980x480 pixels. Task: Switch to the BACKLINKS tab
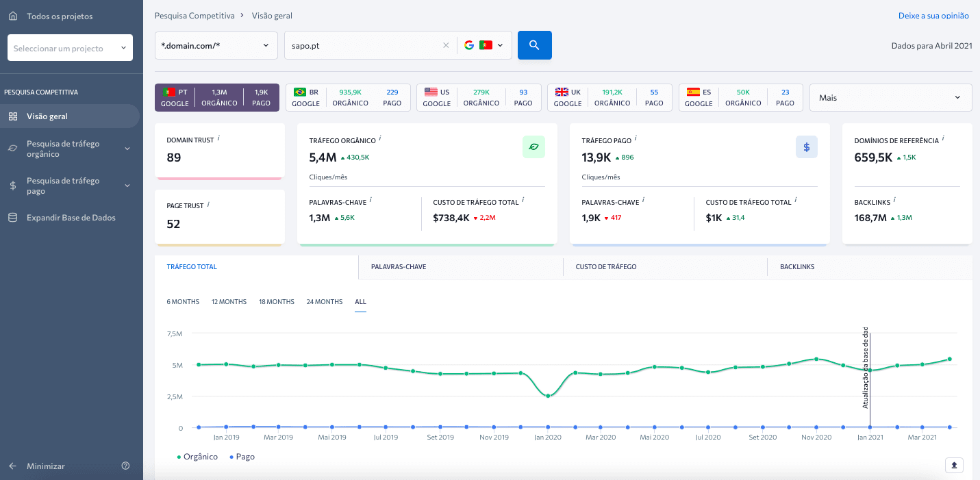coord(796,266)
